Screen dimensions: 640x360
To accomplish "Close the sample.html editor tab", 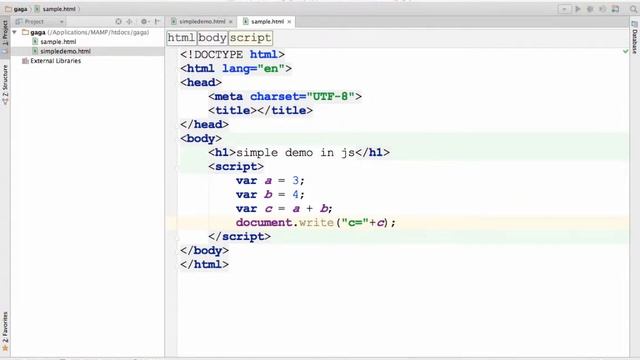I will 289,22.
